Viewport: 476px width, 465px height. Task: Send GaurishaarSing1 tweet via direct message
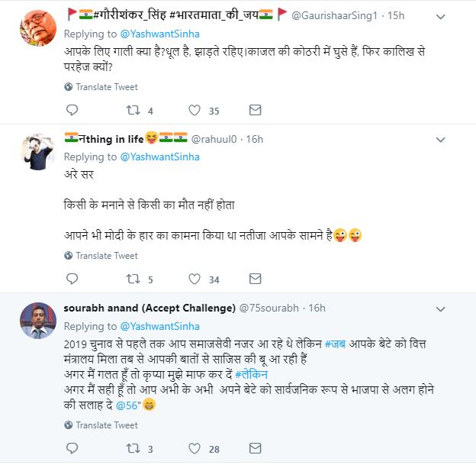coord(255,111)
